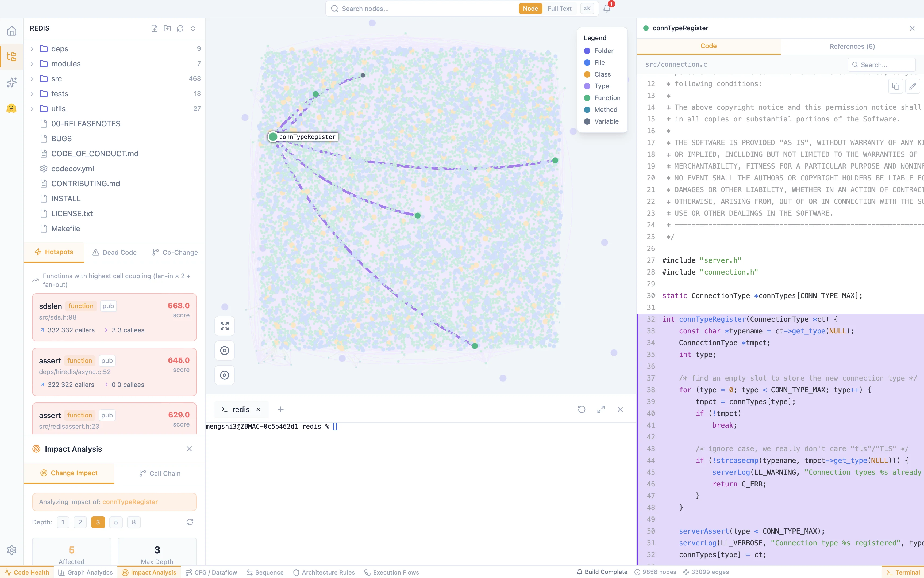Select the file tree explorer sidebar icon

11,56
